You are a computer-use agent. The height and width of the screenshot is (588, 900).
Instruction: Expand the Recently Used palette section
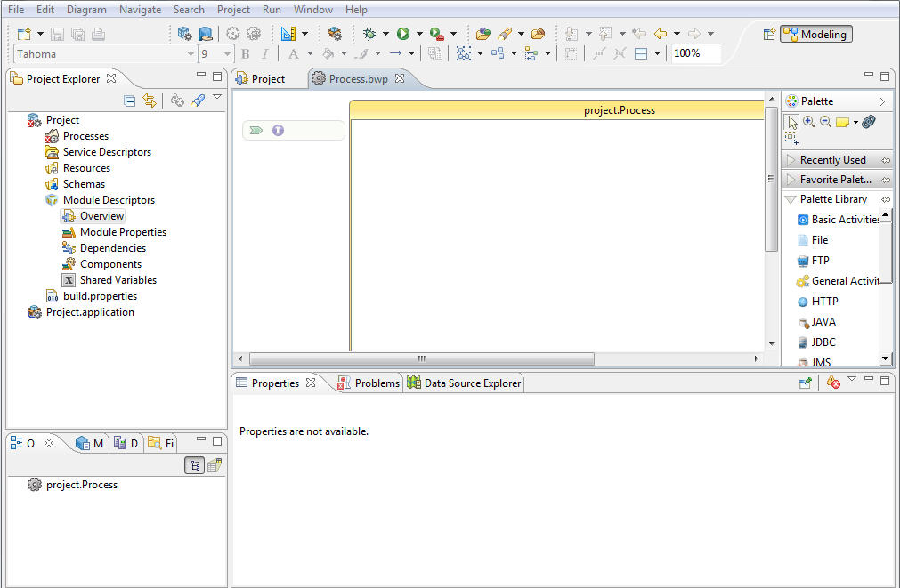[832, 160]
